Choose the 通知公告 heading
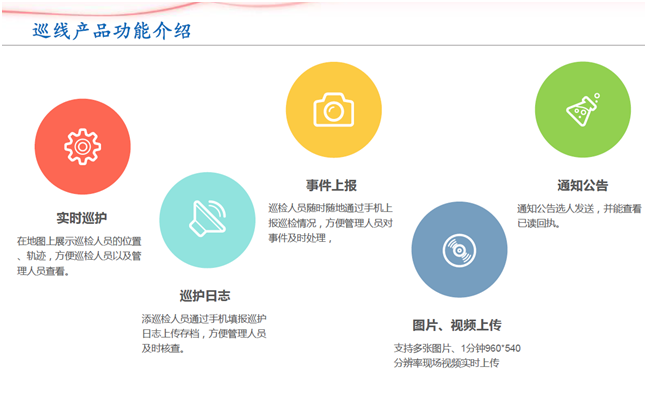 pyautogui.click(x=582, y=185)
